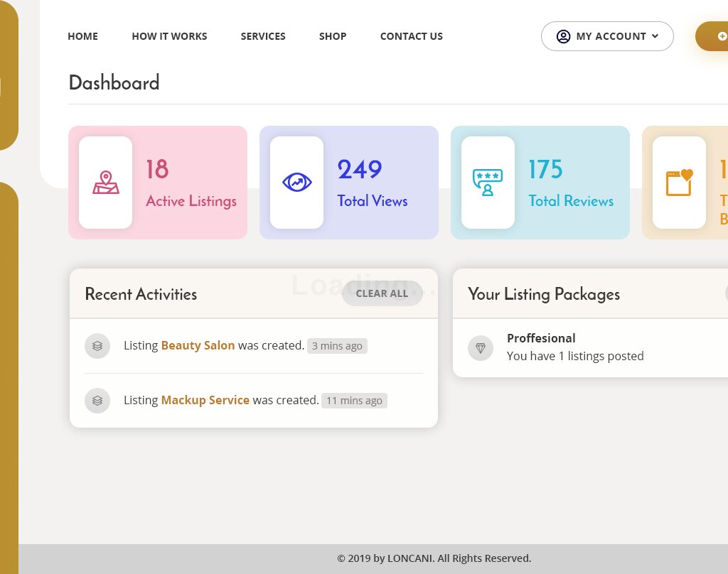Open the Services menu item
This screenshot has width=728, height=574.
click(263, 36)
